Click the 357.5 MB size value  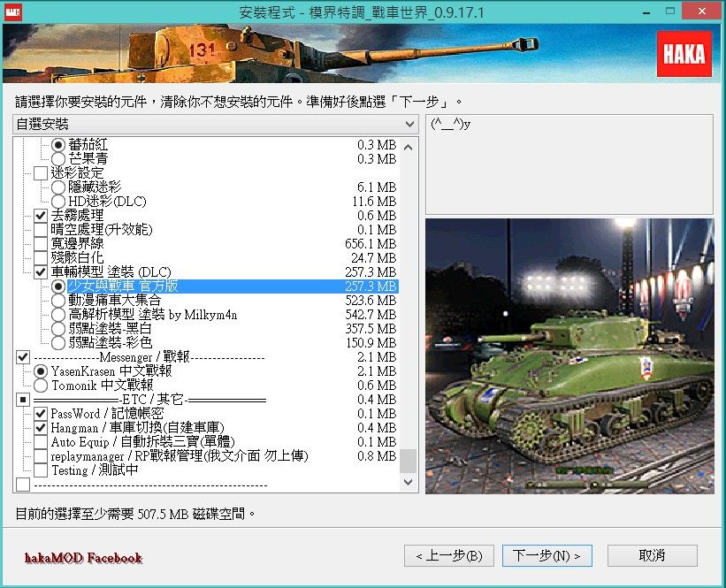click(x=371, y=329)
